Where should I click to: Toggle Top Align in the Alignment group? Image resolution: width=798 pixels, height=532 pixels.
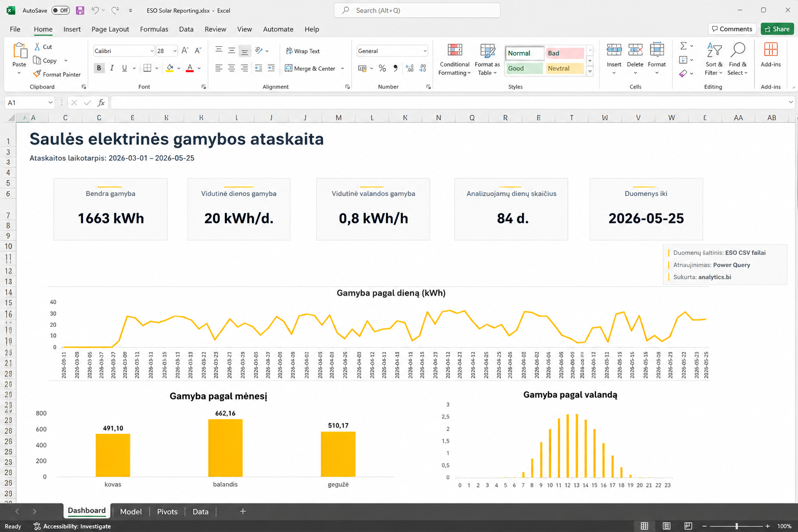click(219, 50)
